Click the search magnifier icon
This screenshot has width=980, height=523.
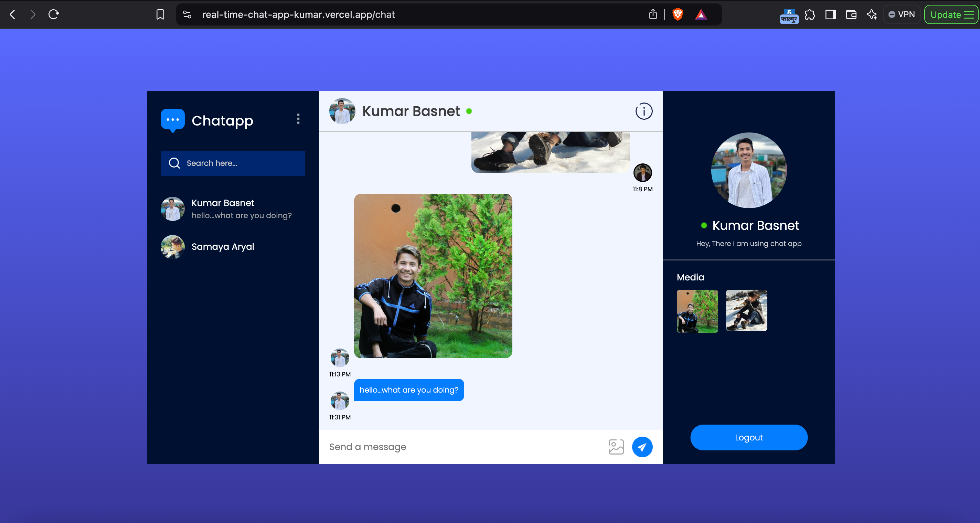coord(174,163)
